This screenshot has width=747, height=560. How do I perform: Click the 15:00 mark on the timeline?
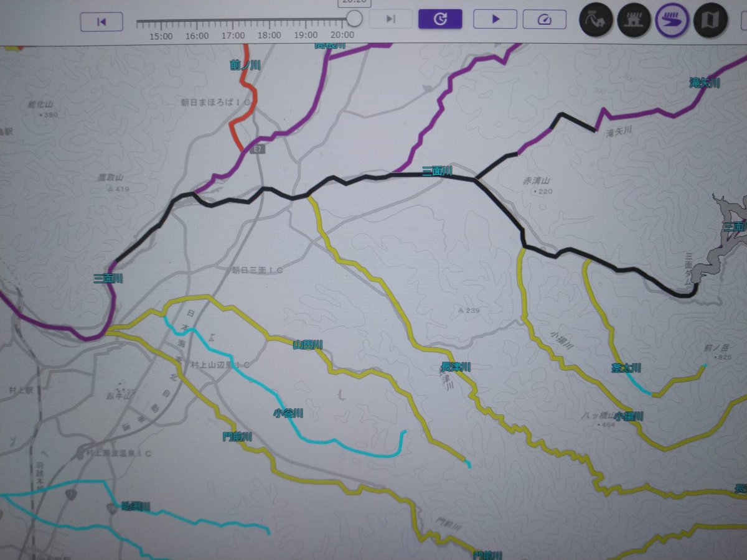(x=161, y=35)
